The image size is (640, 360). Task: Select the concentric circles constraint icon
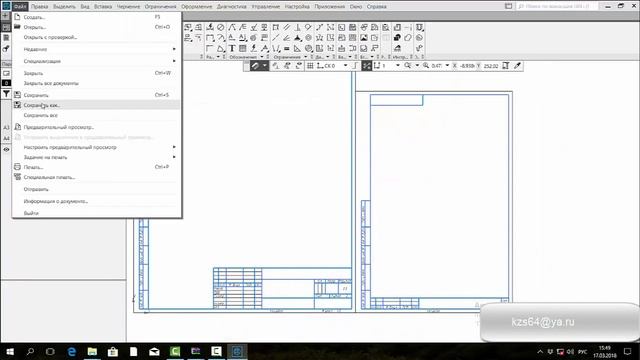pos(309,38)
